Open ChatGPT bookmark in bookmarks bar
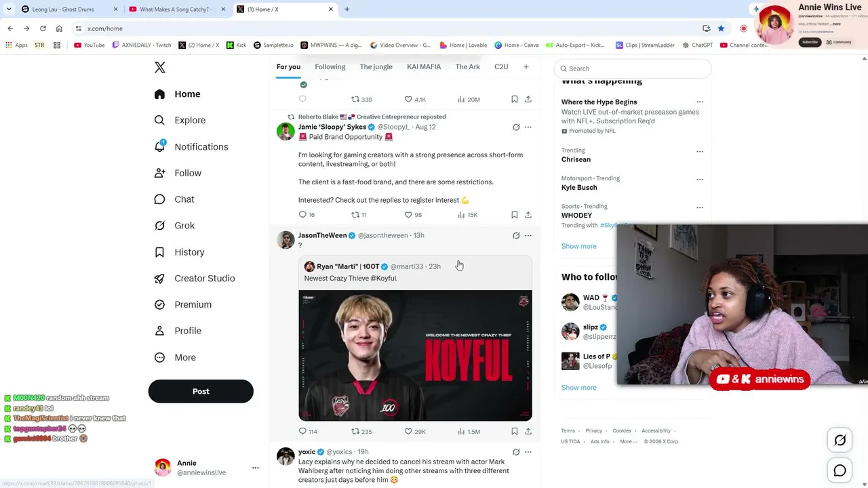The image size is (868, 488). click(x=698, y=45)
